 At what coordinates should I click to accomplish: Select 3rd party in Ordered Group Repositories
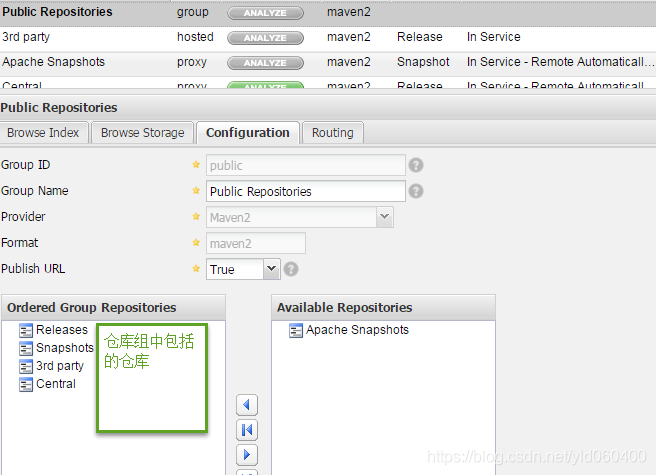pyautogui.click(x=60, y=366)
